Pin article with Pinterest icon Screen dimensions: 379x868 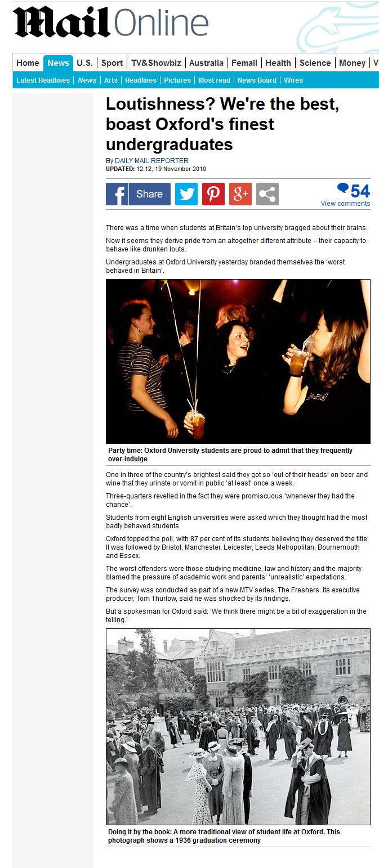(213, 194)
